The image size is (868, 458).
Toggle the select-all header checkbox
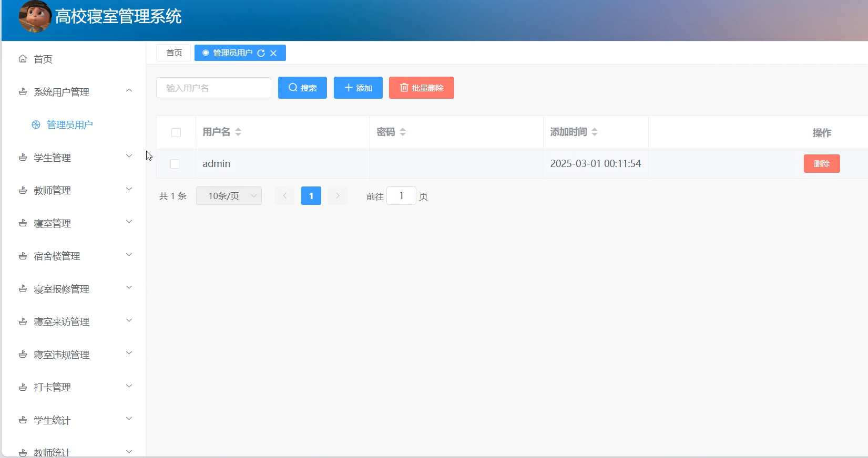tap(176, 132)
